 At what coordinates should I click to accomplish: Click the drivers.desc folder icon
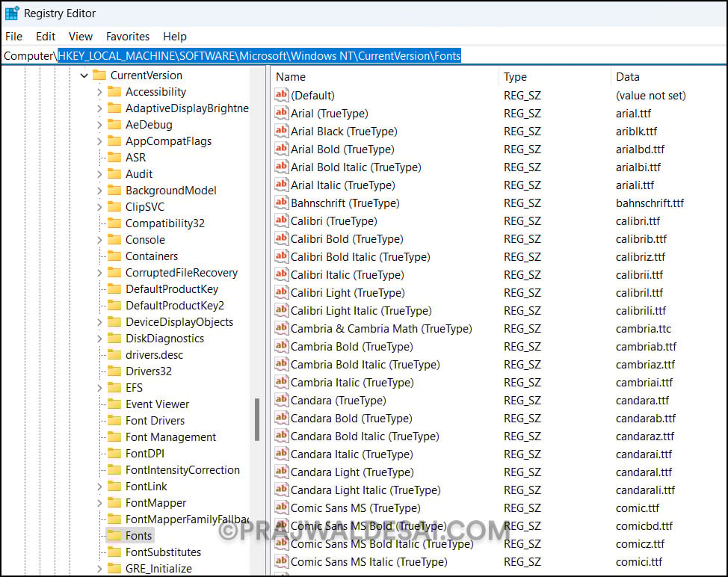pyautogui.click(x=114, y=355)
